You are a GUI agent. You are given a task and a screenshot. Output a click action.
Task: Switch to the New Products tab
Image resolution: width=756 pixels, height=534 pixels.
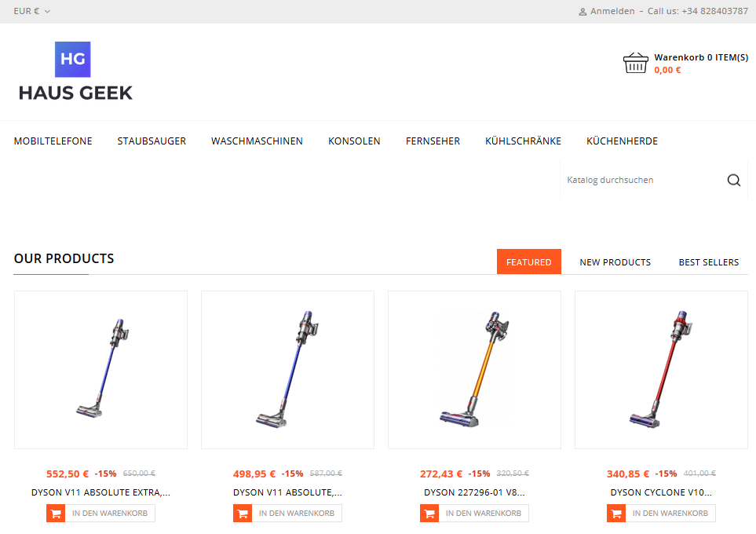coord(615,262)
